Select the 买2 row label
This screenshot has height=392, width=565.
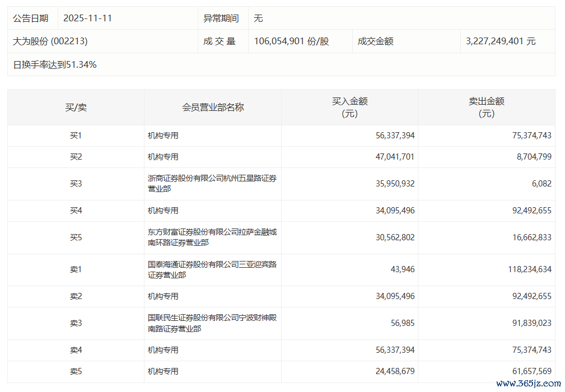coord(76,157)
